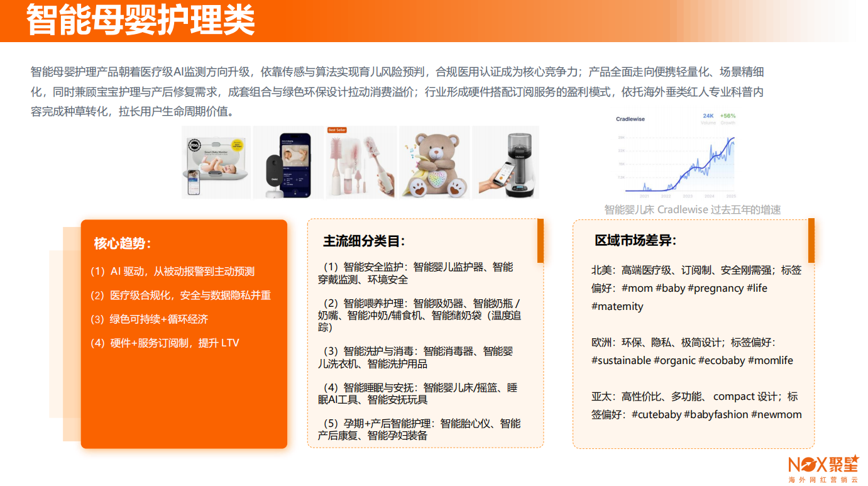This screenshot has height=486, width=868.
Task: Click trend item 硬件+服务订阅制，提升 LTV
Action: coord(165,343)
